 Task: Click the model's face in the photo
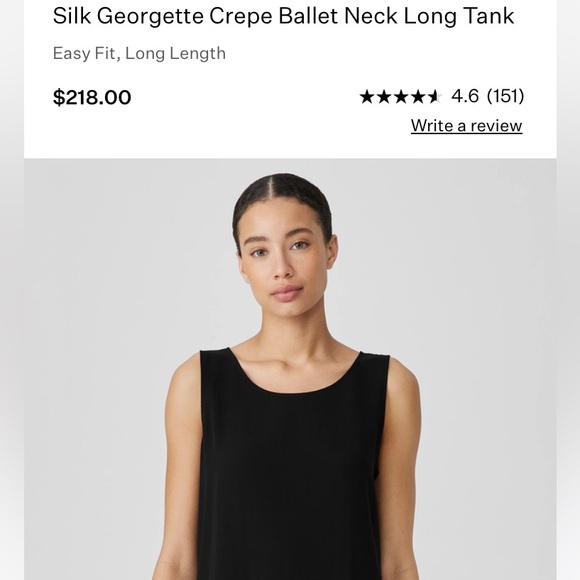pos(285,259)
